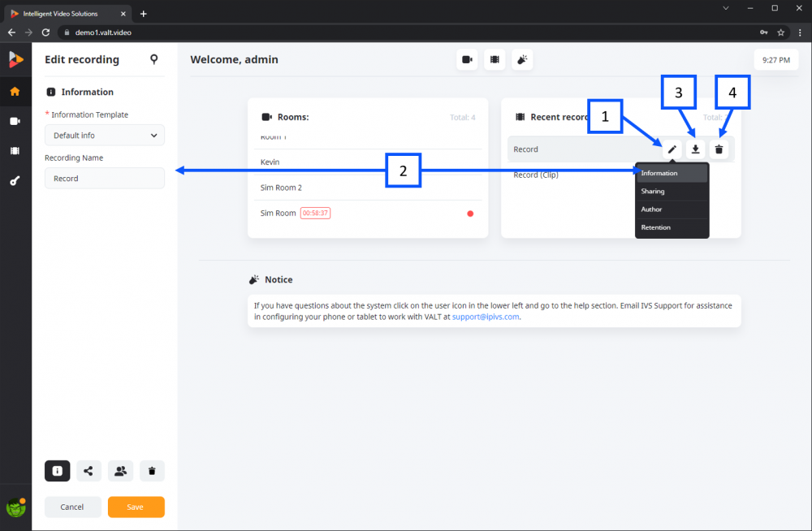
Task: Select the author people tab at panel bottom
Action: [120, 471]
